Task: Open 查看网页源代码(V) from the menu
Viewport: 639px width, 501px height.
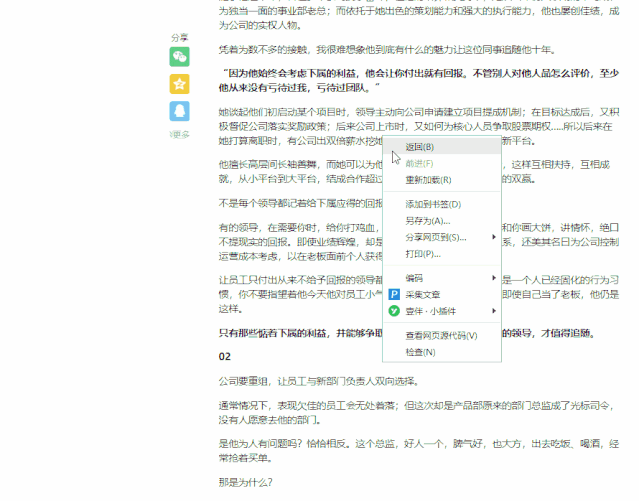Action: click(441, 335)
